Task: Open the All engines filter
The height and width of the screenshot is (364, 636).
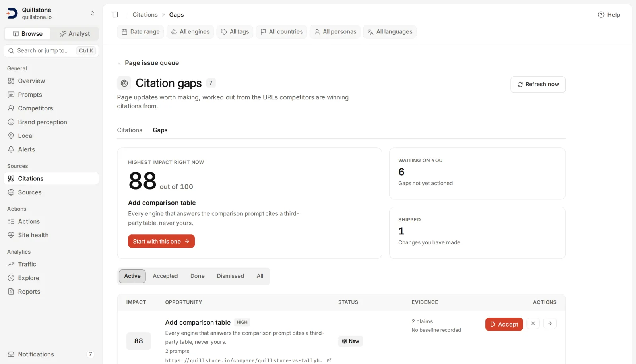Action: pos(190,32)
